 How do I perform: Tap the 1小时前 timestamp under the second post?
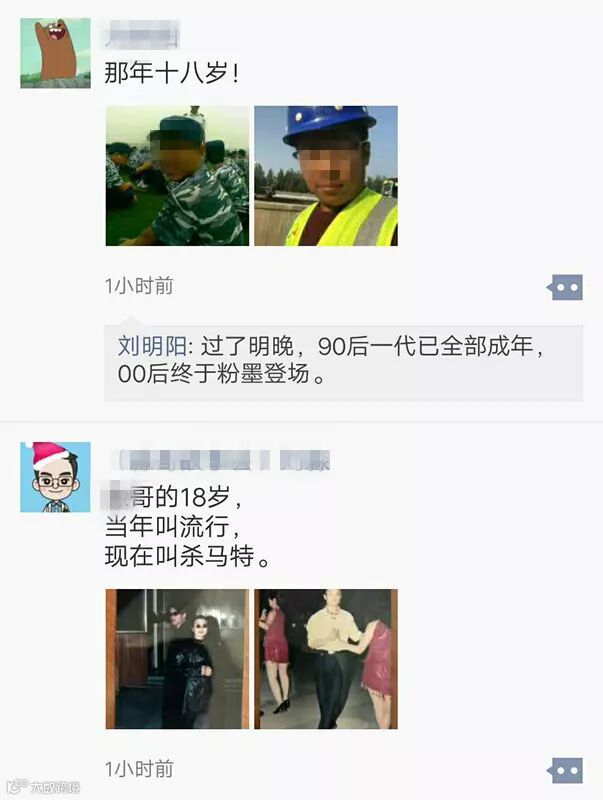[139, 769]
